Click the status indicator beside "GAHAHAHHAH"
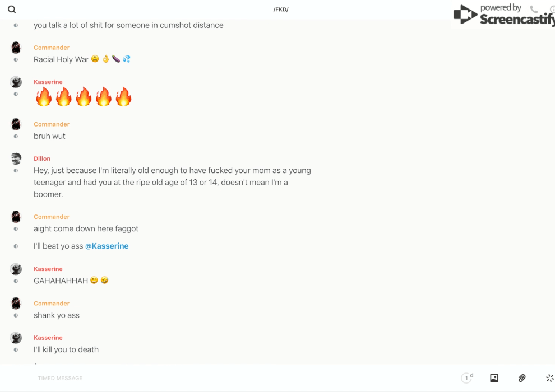Screen dimensions: 555x392 (16, 281)
